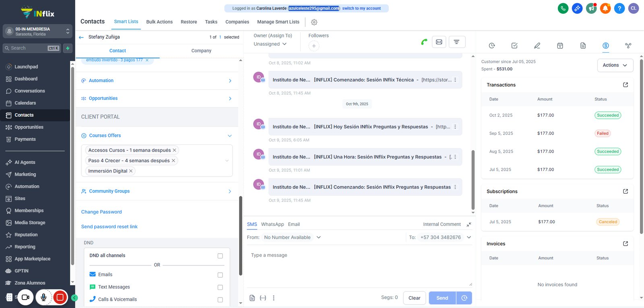Expand the Automation section
The height and width of the screenshot is (308, 644).
(157, 81)
